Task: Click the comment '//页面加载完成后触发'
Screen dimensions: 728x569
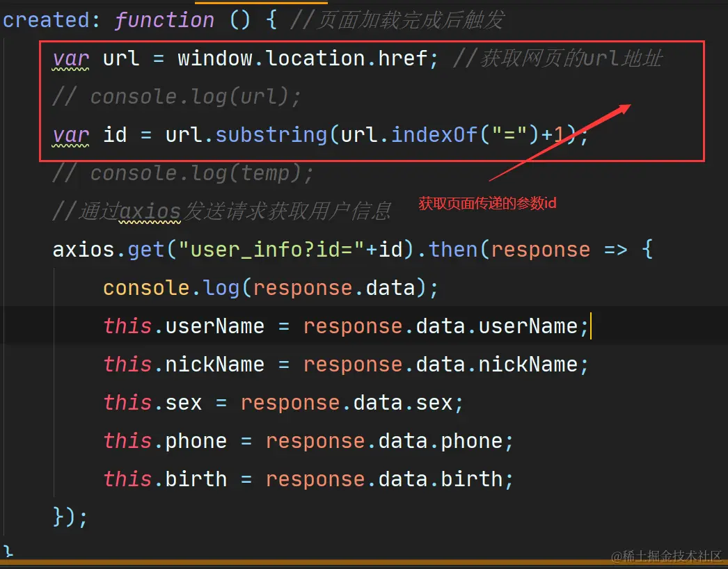Action: point(397,20)
